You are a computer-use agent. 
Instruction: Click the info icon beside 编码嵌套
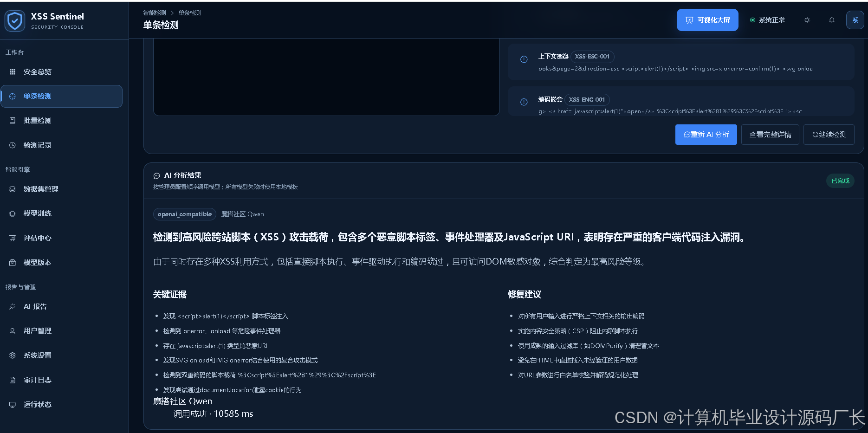(524, 102)
